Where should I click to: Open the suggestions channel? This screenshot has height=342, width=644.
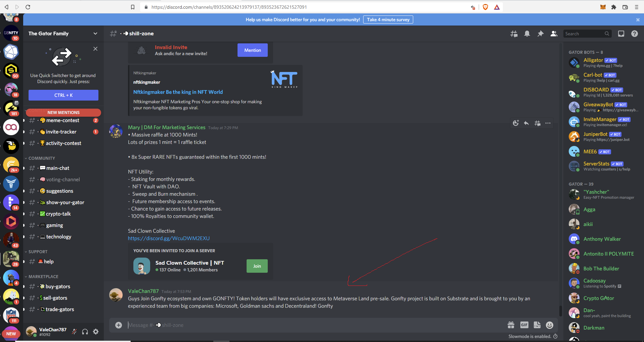tap(63, 191)
